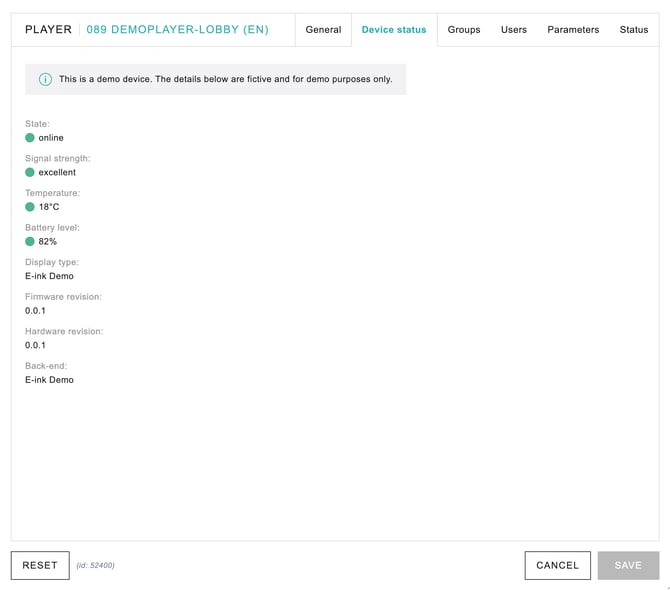Click the E-ink Demo display type value
Viewport: 670px width, 590px height.
tap(49, 276)
